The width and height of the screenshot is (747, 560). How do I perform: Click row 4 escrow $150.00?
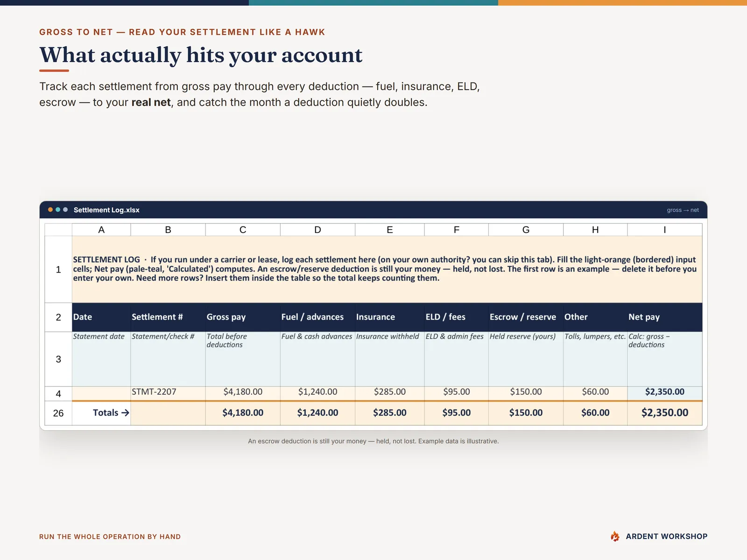pyautogui.click(x=526, y=393)
